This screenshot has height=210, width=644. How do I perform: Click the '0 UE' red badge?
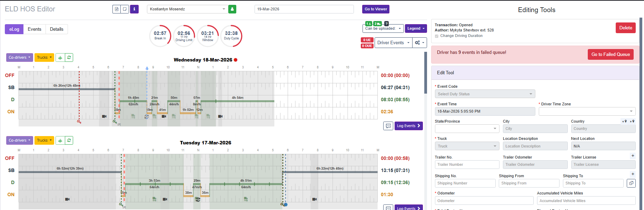[367, 40]
